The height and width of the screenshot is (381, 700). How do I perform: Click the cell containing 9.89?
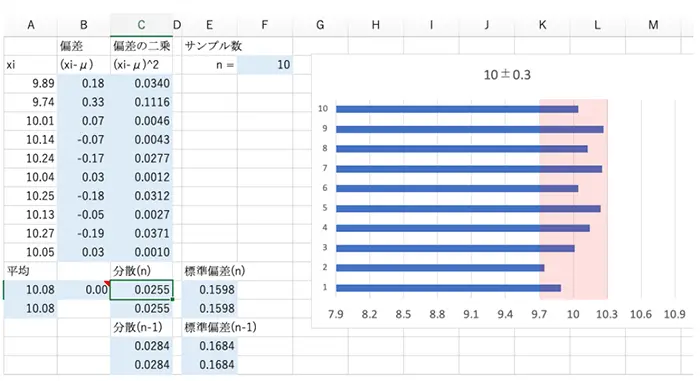[30, 84]
